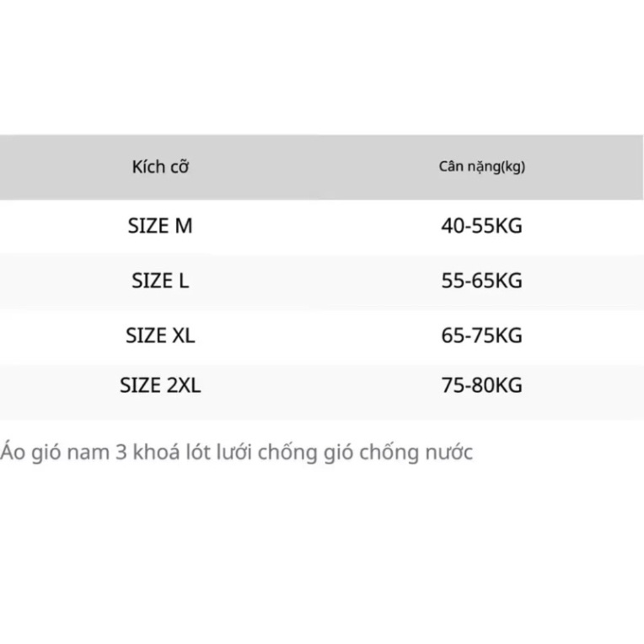Choose the SIZE 2XL cell
The width and height of the screenshot is (644, 644).
(160, 386)
